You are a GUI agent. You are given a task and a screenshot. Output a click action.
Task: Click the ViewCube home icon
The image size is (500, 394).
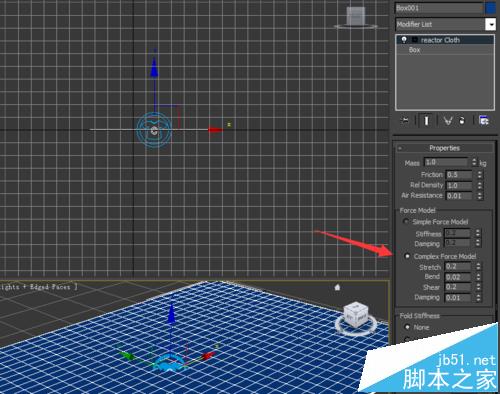337,287
